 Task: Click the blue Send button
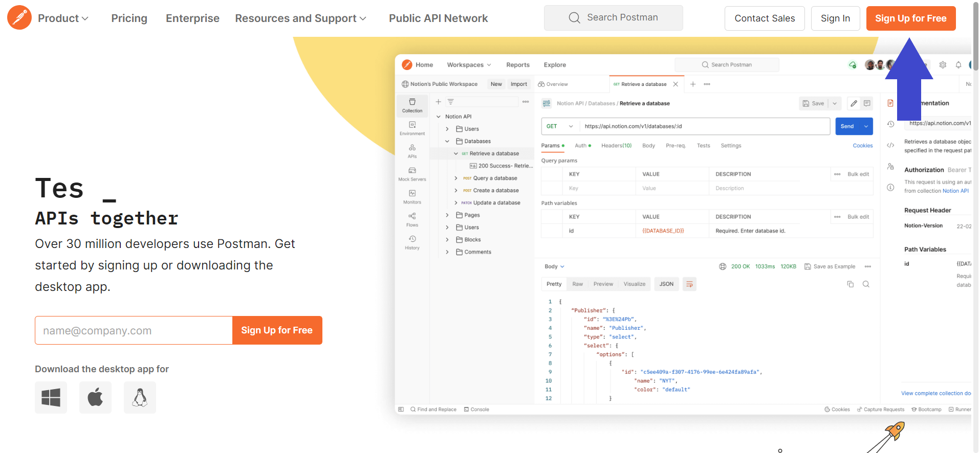click(847, 126)
